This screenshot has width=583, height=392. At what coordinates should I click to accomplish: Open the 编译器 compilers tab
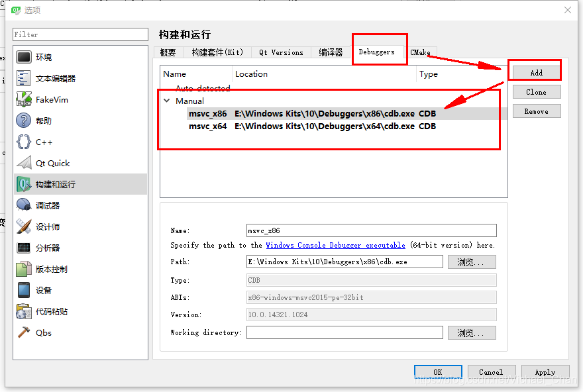[x=331, y=52]
